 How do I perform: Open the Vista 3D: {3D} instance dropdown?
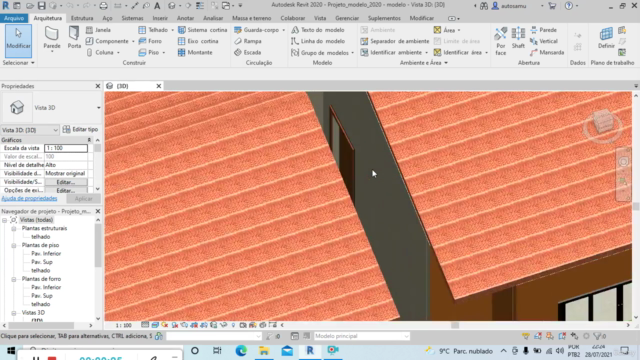pos(56,130)
